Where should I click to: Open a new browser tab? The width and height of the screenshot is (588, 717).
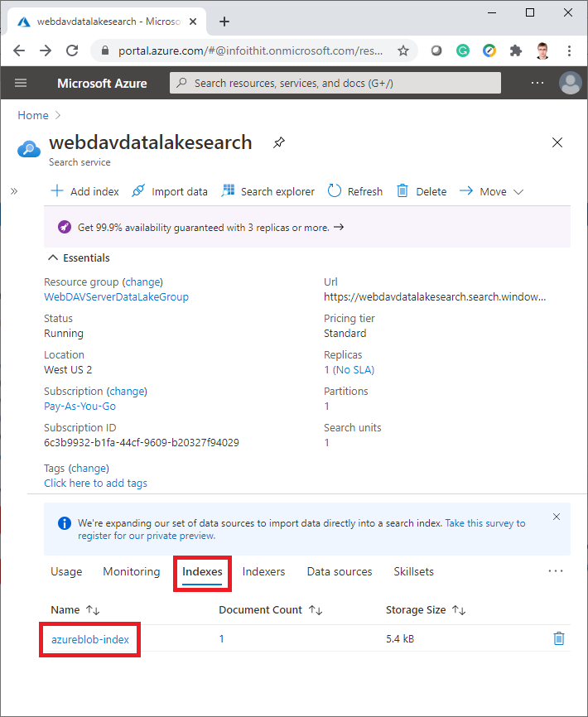pyautogui.click(x=224, y=22)
